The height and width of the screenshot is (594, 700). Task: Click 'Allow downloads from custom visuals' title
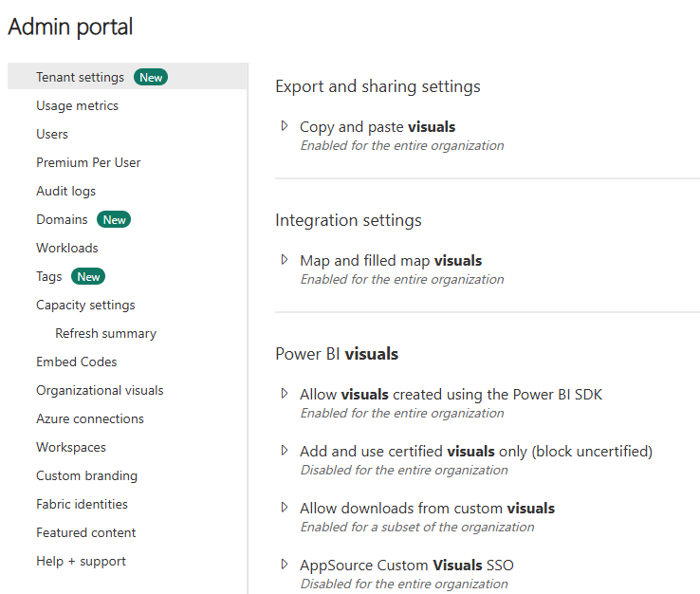427,509
